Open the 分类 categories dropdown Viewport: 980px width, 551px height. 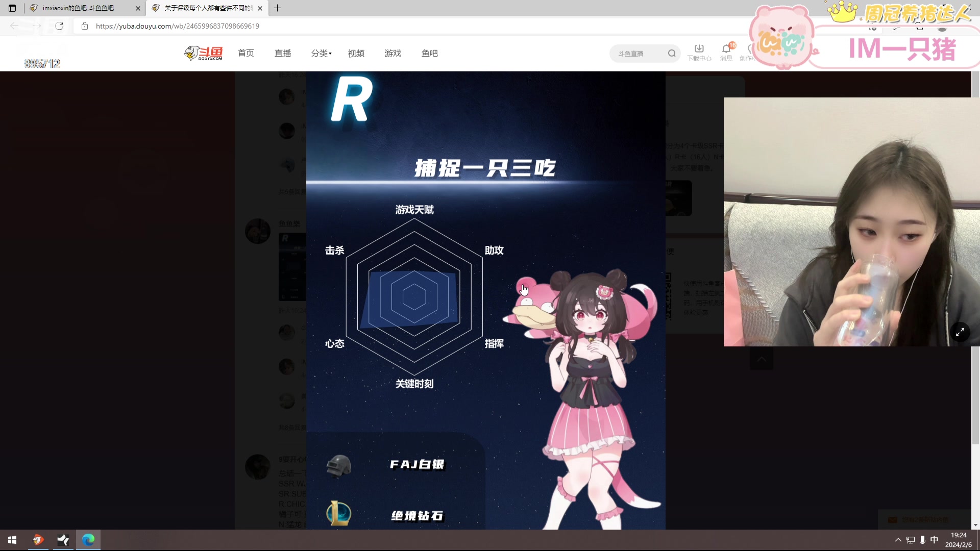coord(321,53)
